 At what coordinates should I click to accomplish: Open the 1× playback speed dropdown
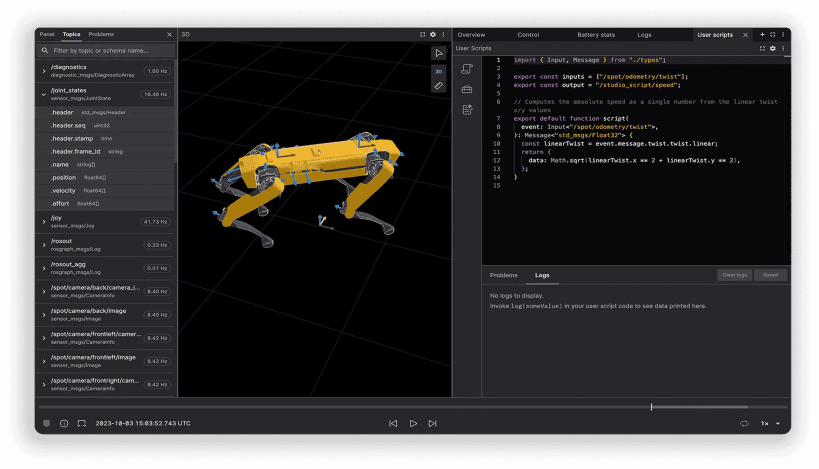pyautogui.click(x=769, y=423)
